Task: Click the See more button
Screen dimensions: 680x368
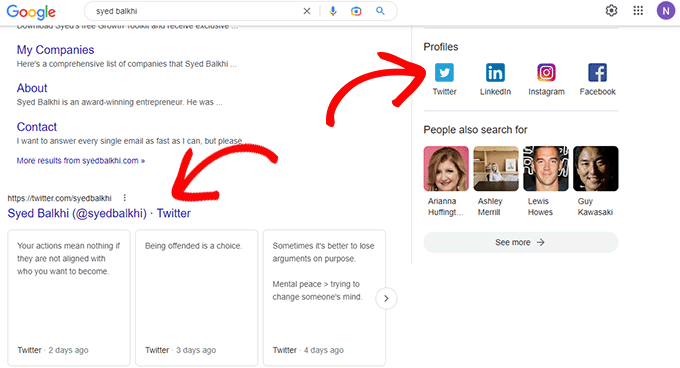Action: pos(521,242)
